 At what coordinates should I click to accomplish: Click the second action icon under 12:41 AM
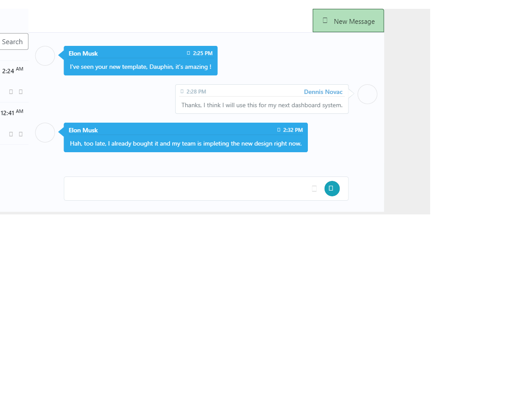pos(21,134)
